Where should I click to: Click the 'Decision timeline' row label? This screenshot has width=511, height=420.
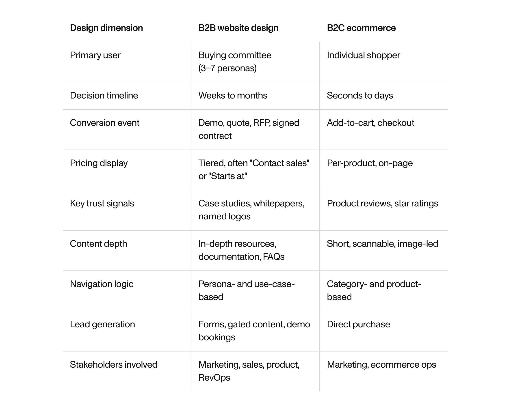tap(104, 96)
